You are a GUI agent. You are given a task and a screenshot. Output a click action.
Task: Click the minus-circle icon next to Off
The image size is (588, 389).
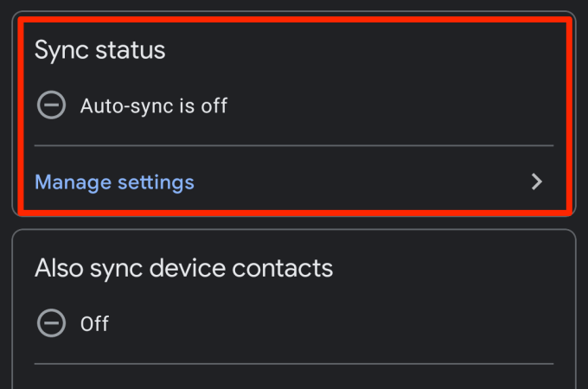(51, 323)
